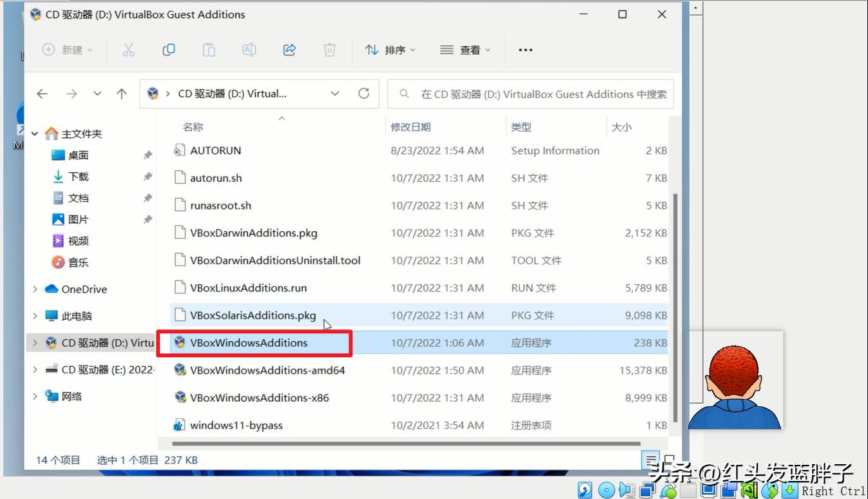Click the Delete trash icon in the toolbar

pos(329,50)
